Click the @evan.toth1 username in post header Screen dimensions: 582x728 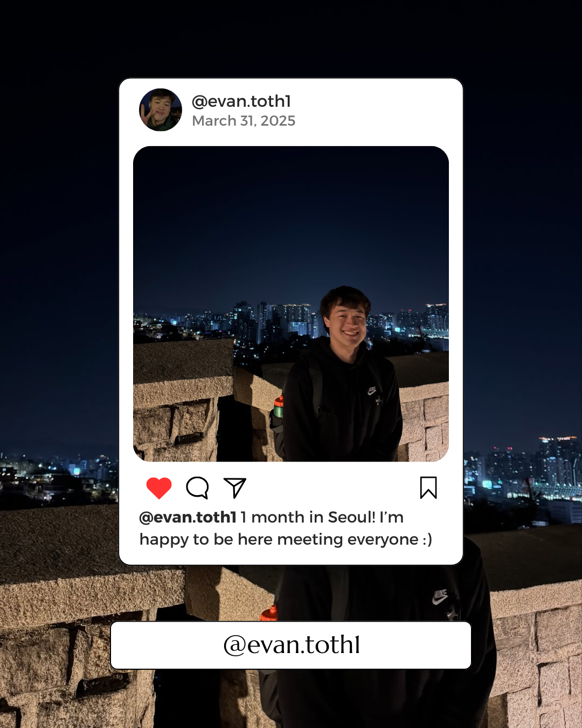(x=241, y=101)
